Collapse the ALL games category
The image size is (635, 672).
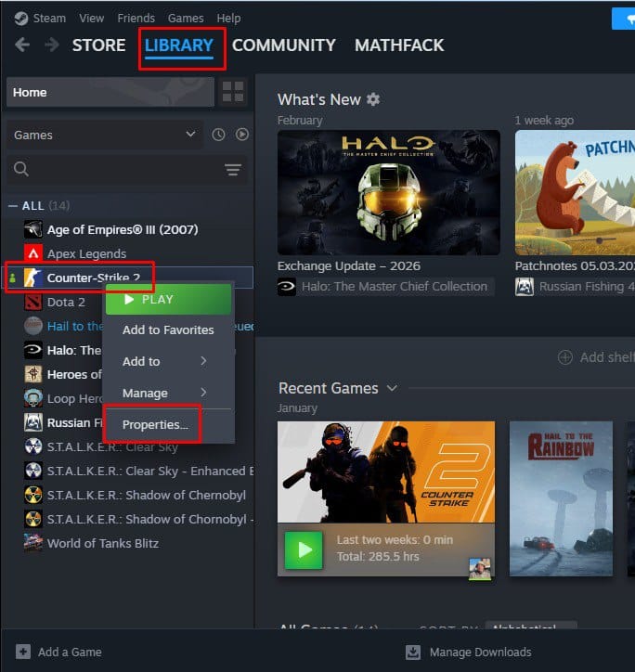coord(13,205)
